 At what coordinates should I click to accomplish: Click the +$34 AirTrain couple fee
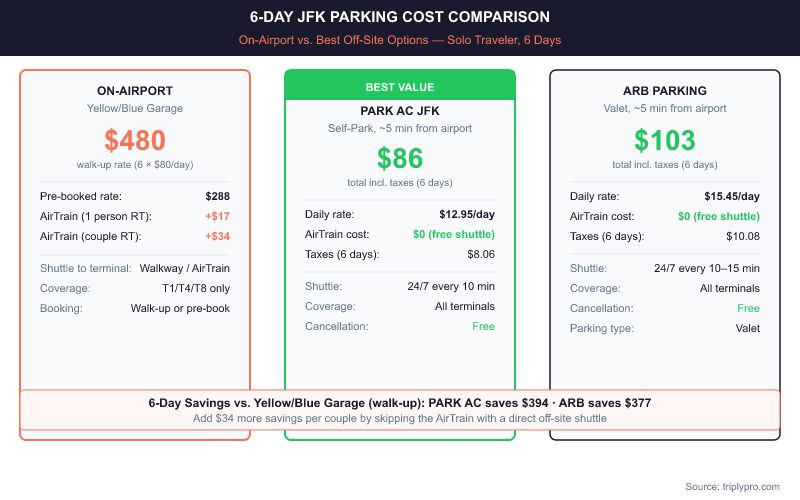point(217,236)
